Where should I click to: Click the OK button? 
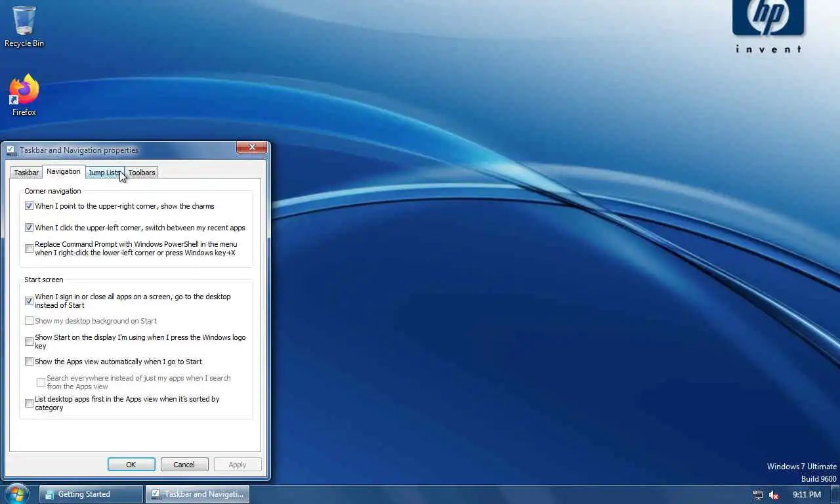(131, 465)
